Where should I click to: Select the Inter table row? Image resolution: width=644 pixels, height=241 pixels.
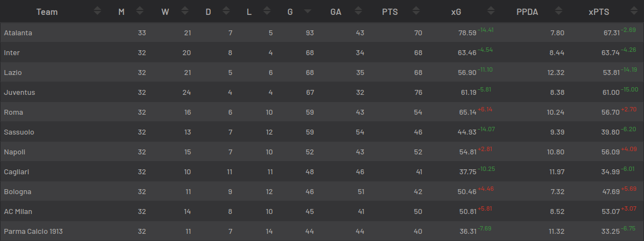pos(322,52)
